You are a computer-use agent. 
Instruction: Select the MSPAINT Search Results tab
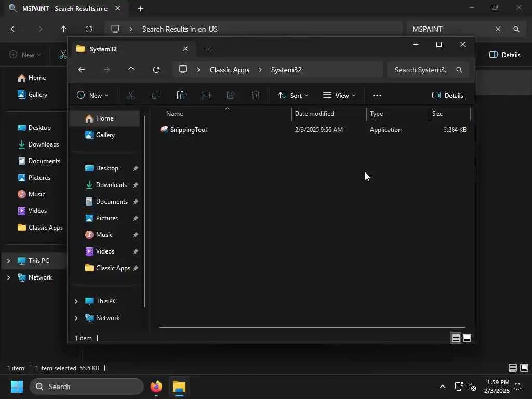[x=64, y=9]
